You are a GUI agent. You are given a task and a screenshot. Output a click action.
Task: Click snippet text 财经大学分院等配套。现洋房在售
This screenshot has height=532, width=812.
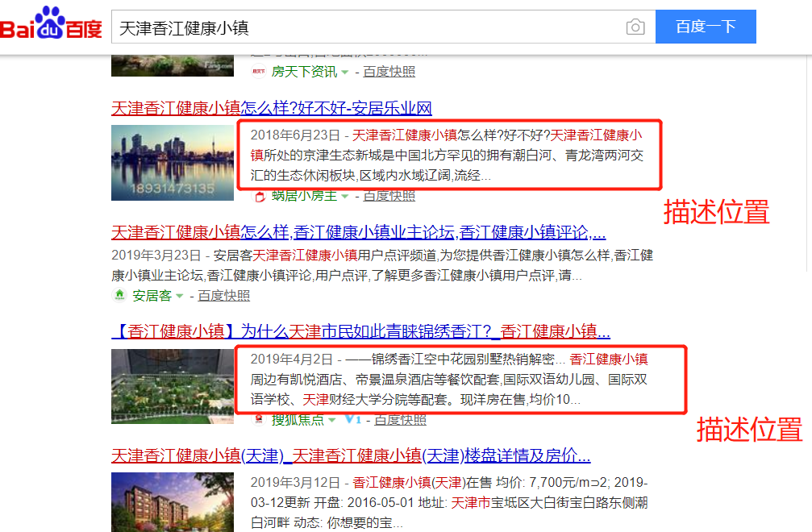427,400
